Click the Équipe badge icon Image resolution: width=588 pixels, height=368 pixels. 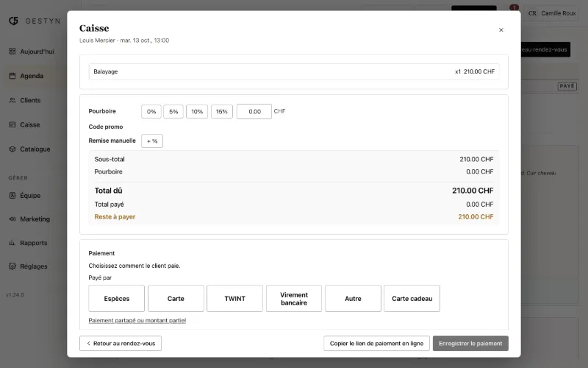(x=12, y=195)
